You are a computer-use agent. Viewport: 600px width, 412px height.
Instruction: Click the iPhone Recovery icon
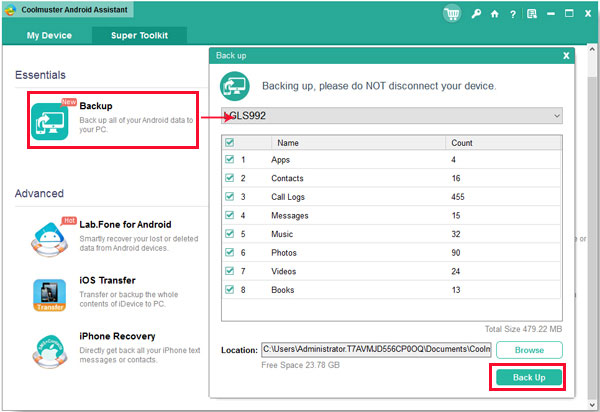pyautogui.click(x=50, y=351)
